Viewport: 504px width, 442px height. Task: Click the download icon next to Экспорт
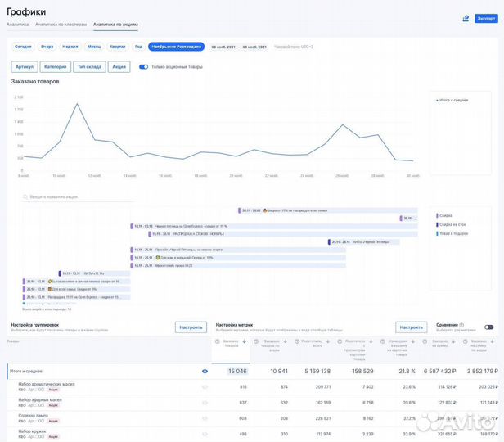[x=466, y=18]
